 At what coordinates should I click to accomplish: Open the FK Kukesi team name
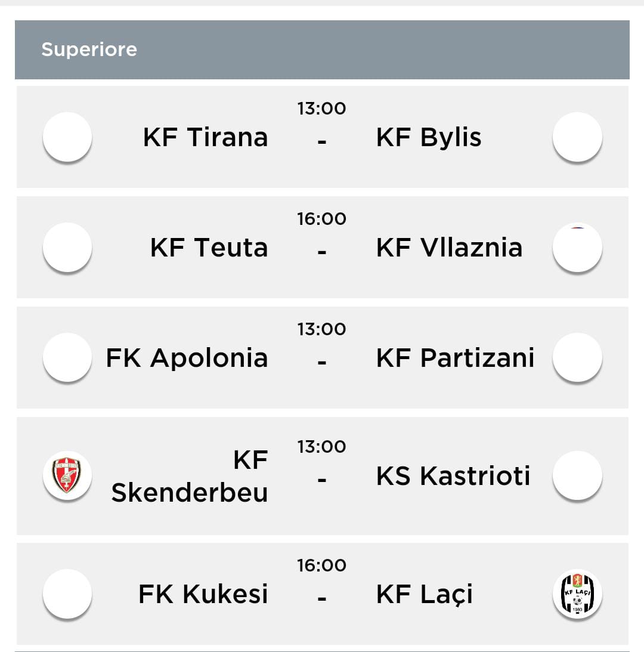coord(203,594)
